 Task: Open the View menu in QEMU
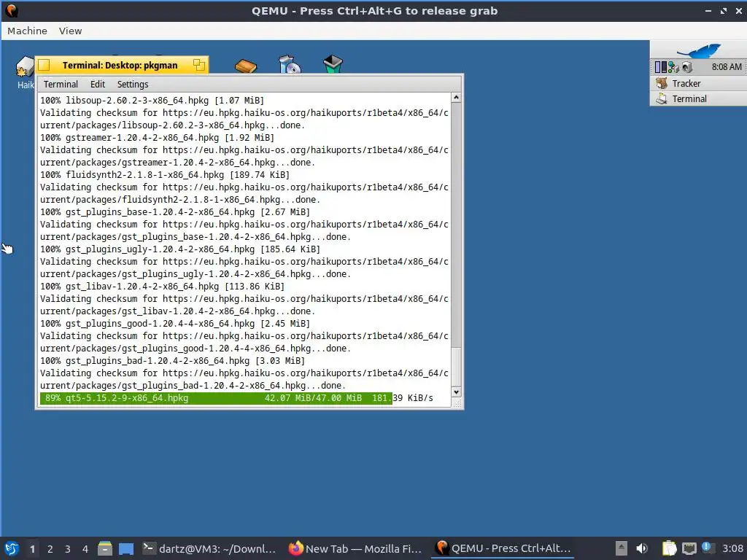[71, 31]
